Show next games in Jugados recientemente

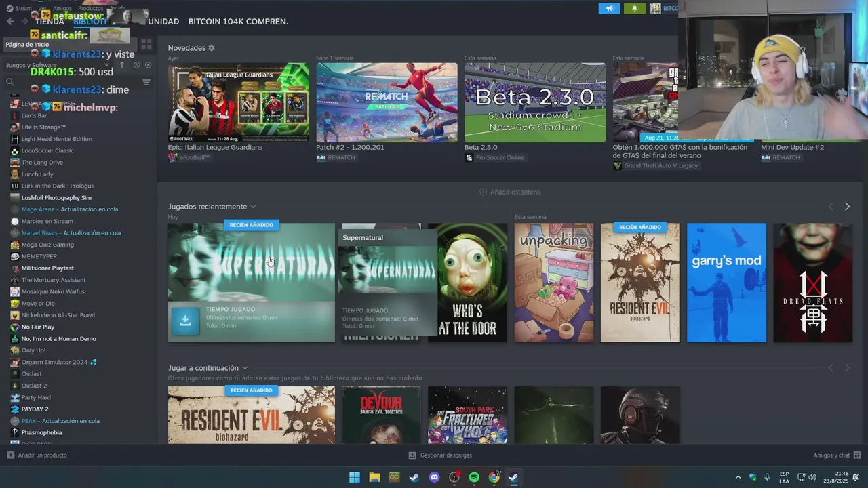tap(847, 207)
